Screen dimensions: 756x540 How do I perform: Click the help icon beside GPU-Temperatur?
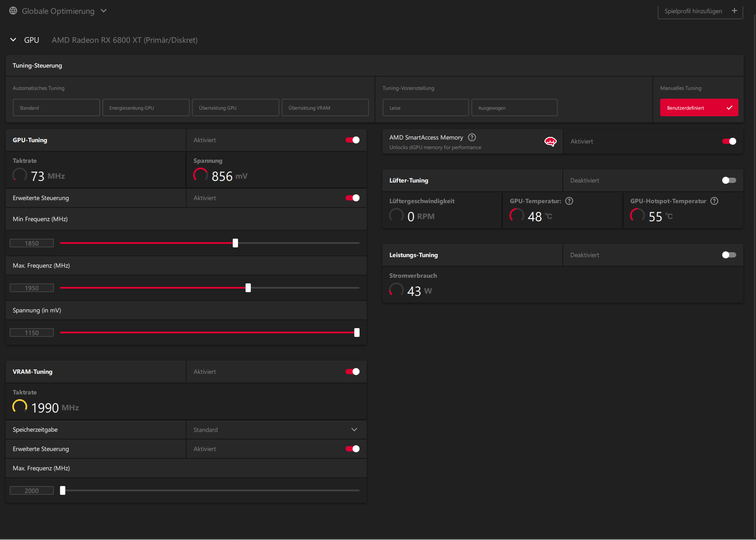click(x=569, y=201)
